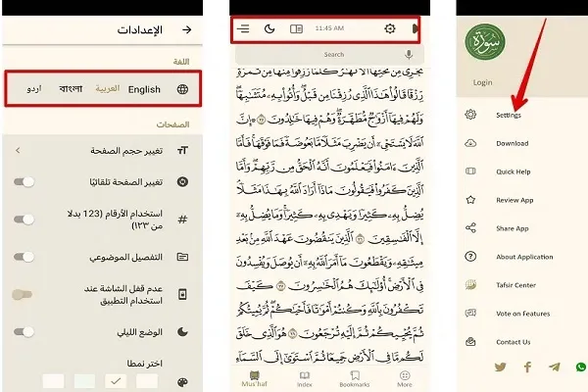Click the Login link

[x=482, y=82]
